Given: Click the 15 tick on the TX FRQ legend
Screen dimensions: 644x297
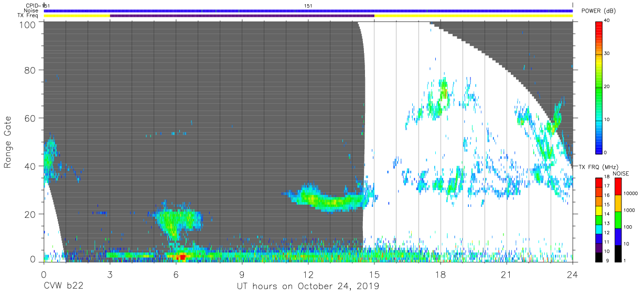Looking at the screenshot, I should coord(607,204).
